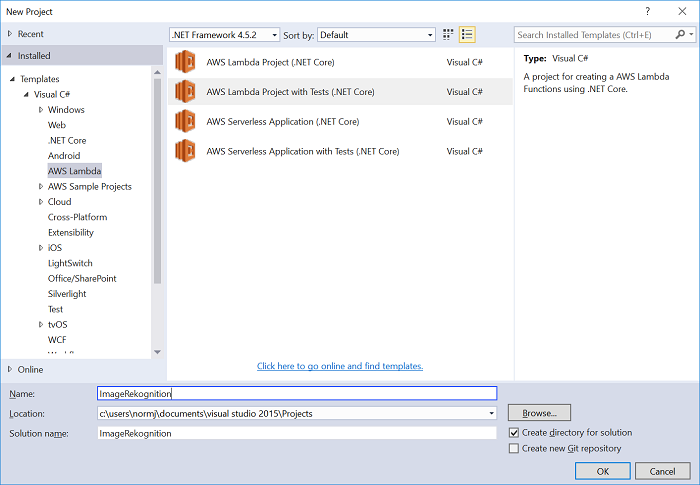Select the Test category

pos(55,309)
